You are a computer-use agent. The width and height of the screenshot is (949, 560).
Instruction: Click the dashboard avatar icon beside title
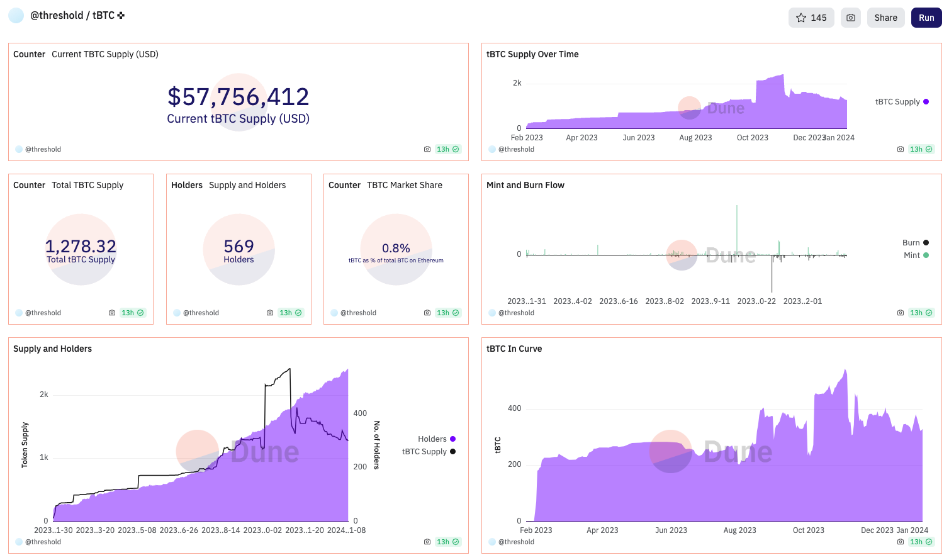(16, 15)
